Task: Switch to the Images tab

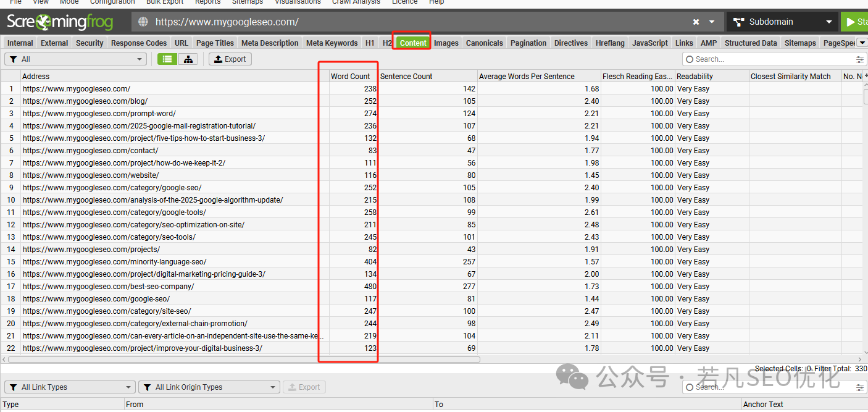Action: coord(446,43)
